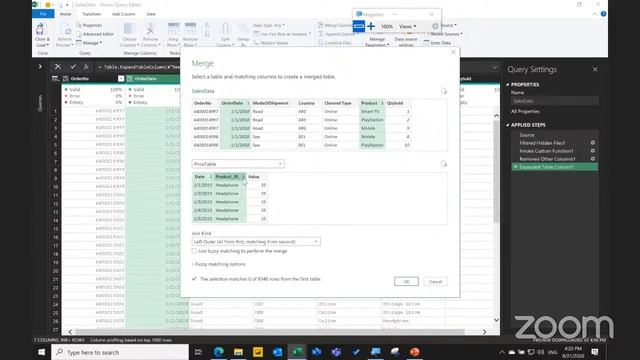The height and width of the screenshot is (360, 640).
Task: Click Replace Values in the ribbon
Action: click(271, 43)
